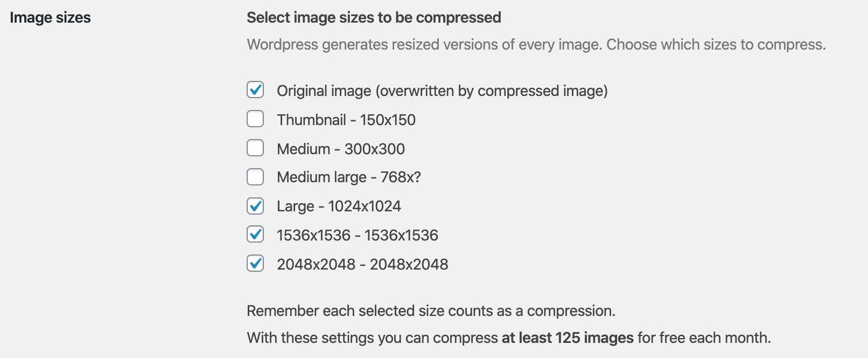Click the "Thumbnail - 150x150" label text
868x358 pixels.
pyautogui.click(x=346, y=120)
